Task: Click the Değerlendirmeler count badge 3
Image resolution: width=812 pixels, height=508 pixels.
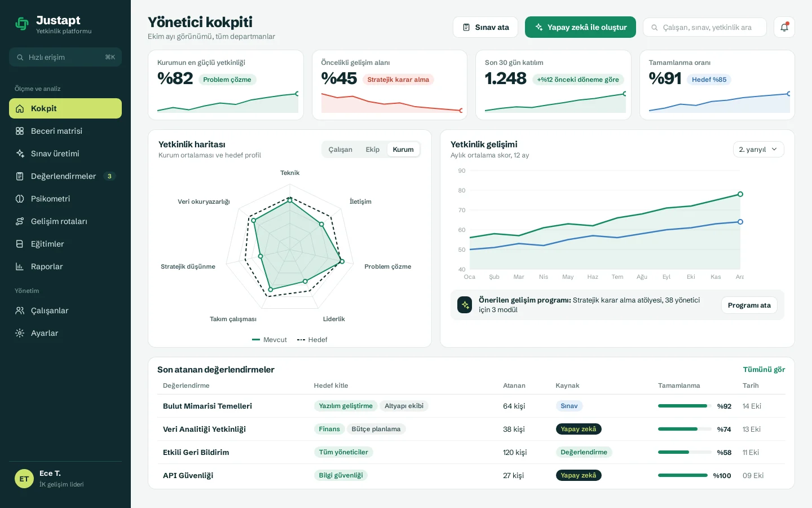Action: [x=109, y=176]
